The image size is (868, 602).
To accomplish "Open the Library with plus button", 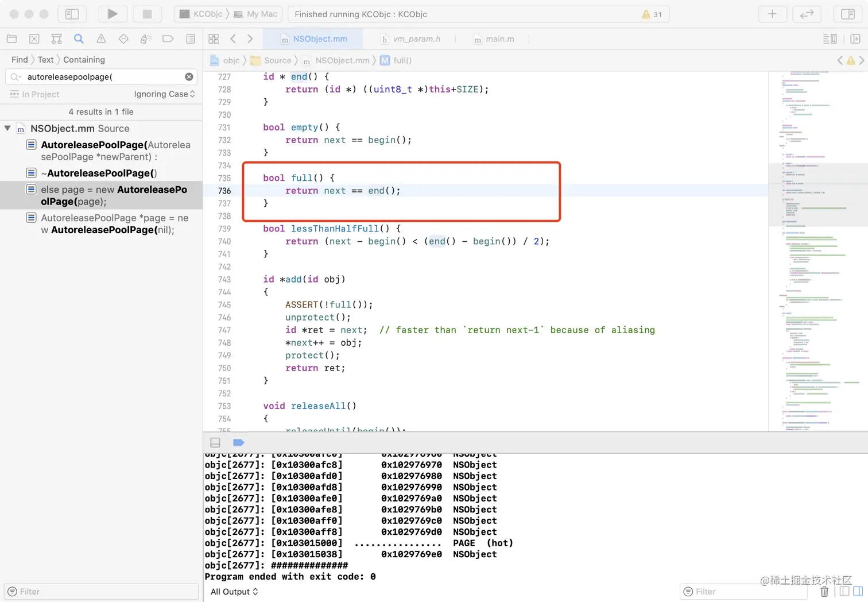I will pyautogui.click(x=772, y=14).
